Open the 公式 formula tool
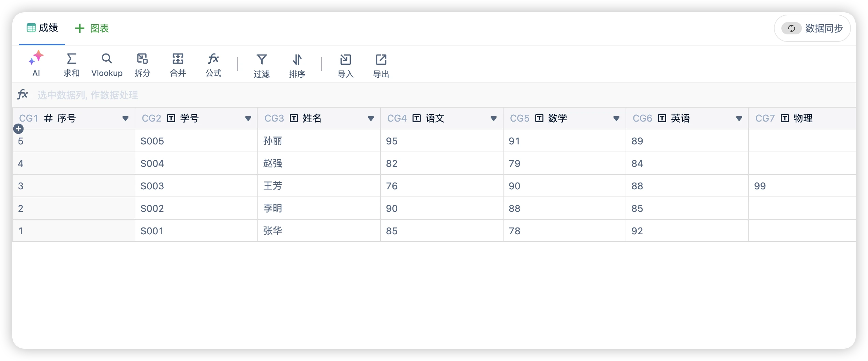The width and height of the screenshot is (868, 361). pyautogui.click(x=213, y=65)
